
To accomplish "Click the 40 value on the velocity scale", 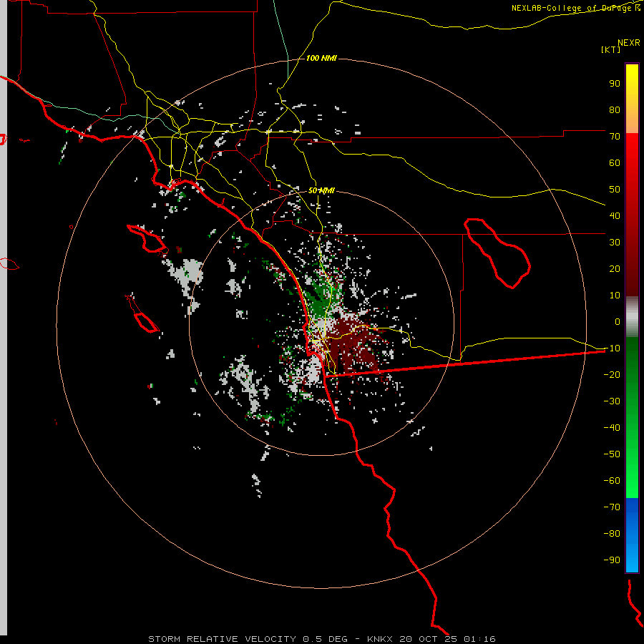I will click(x=615, y=215).
